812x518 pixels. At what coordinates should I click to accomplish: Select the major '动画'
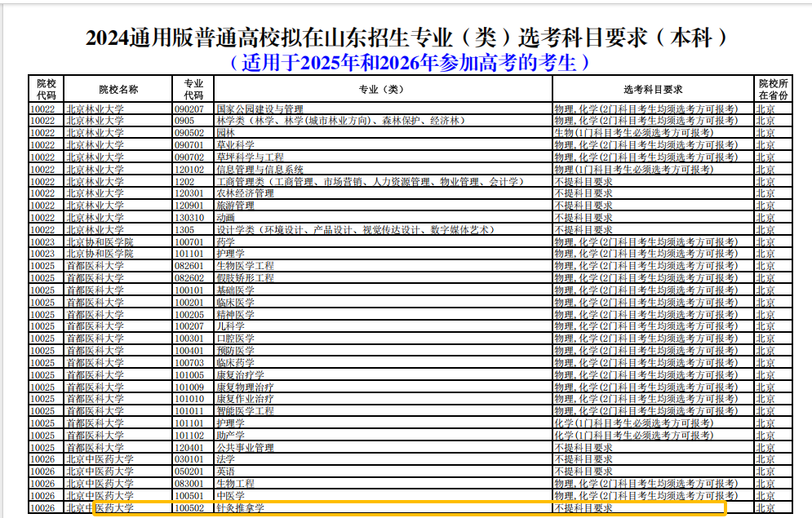click(x=226, y=218)
